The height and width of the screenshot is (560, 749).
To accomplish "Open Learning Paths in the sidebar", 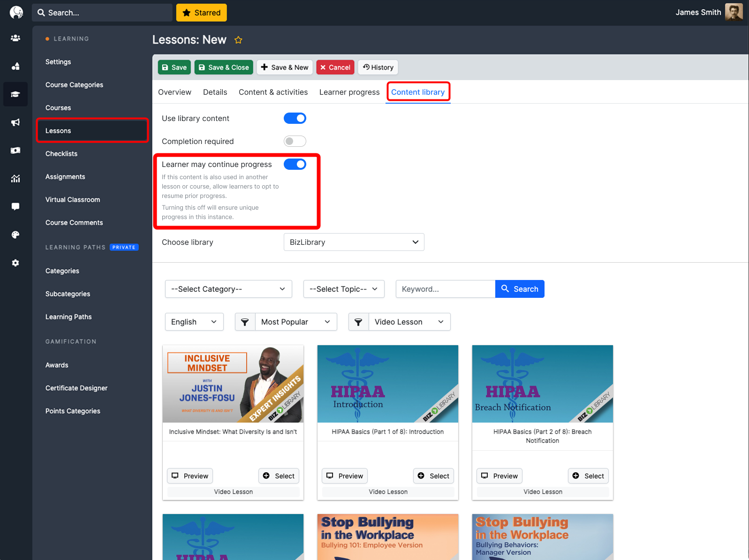I will click(x=68, y=317).
